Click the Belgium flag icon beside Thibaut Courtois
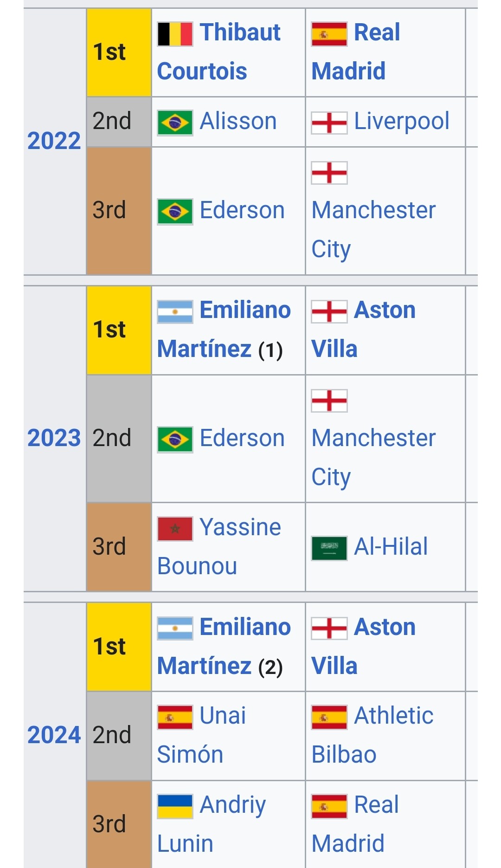 click(x=175, y=34)
